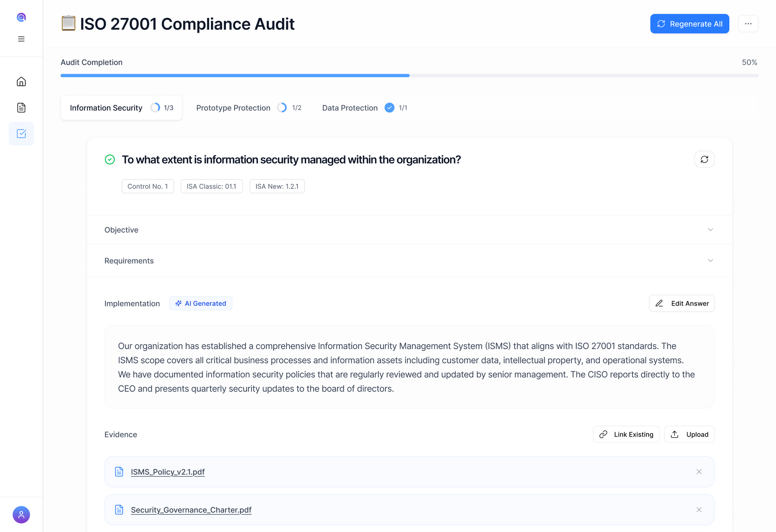
Task: Open Security_Governance_Charter.pdf
Action: pyautogui.click(x=191, y=510)
